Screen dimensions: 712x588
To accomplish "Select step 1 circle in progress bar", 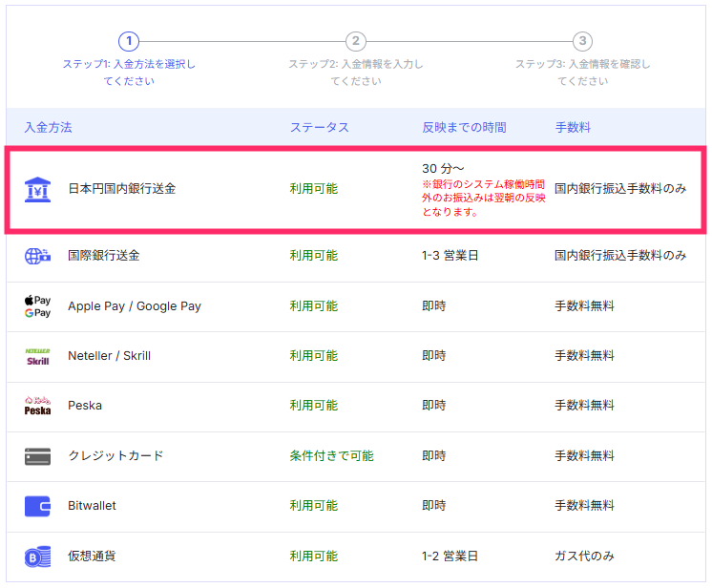I will tap(129, 41).
